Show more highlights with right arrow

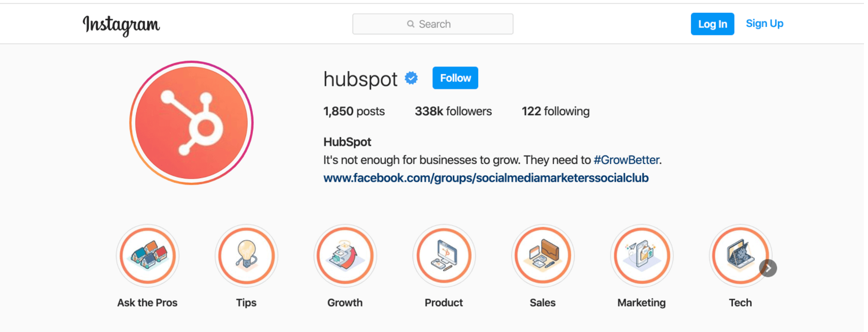click(x=768, y=268)
